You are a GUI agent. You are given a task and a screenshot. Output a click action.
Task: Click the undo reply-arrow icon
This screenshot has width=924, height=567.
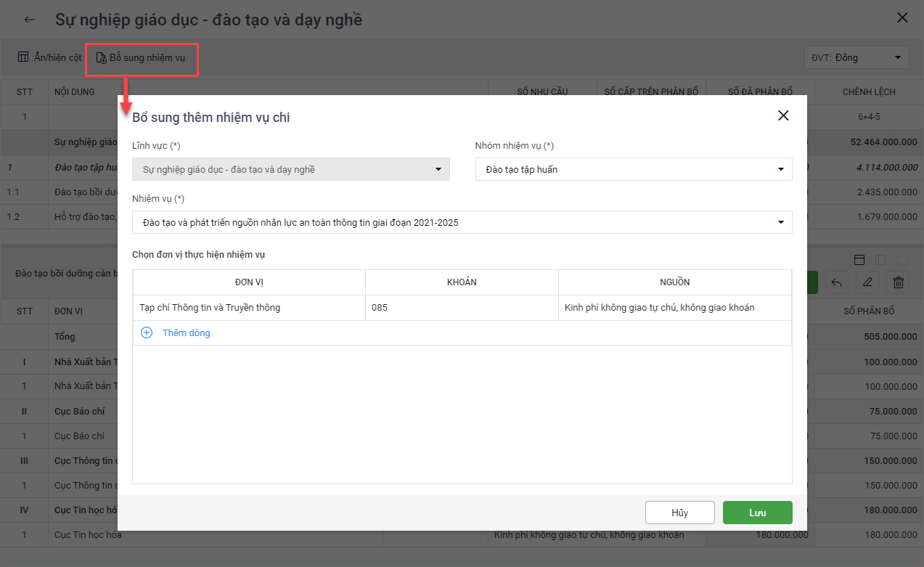point(836,282)
